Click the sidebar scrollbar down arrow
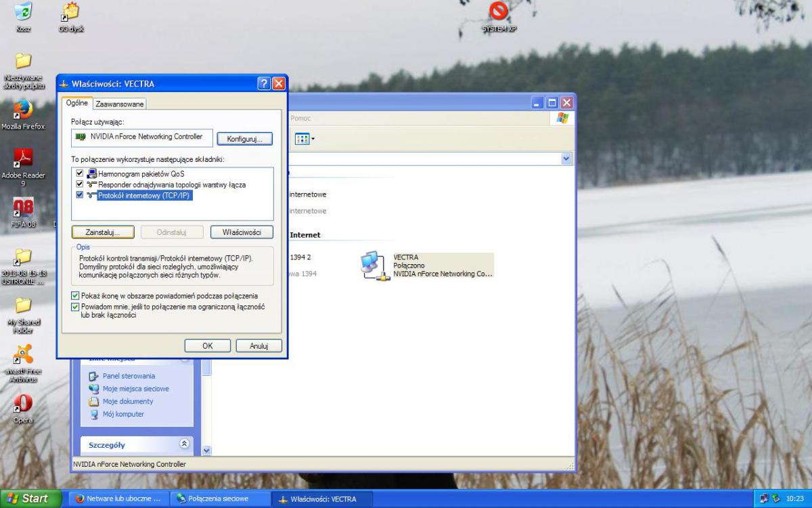 pyautogui.click(x=206, y=450)
